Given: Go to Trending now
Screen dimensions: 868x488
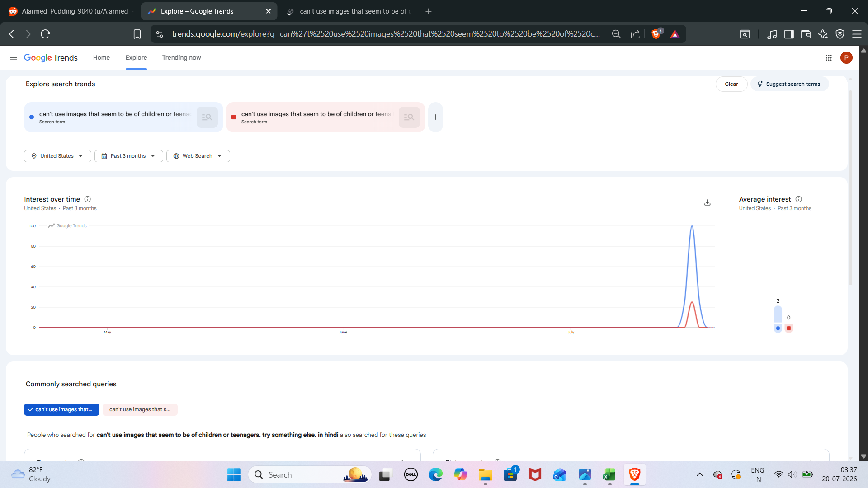Looking at the screenshot, I should click(x=181, y=58).
